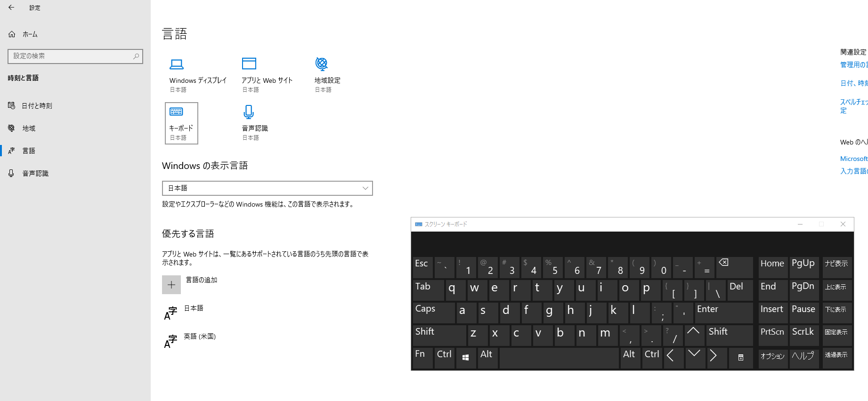Tap the Pause key

pos(804,313)
